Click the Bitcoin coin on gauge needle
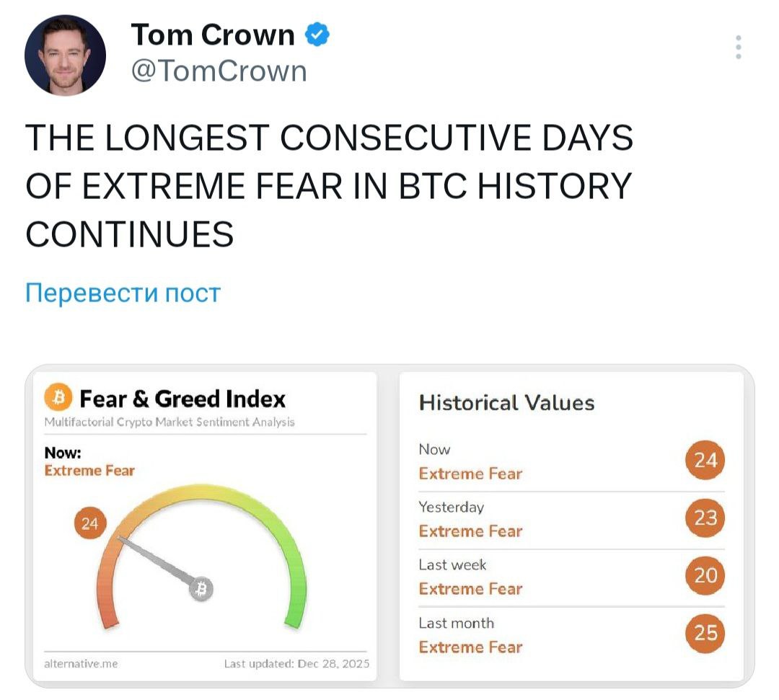 pyautogui.click(x=201, y=590)
